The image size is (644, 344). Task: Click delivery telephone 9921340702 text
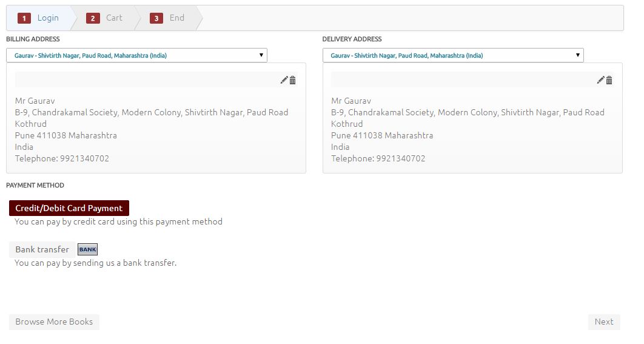pos(401,158)
